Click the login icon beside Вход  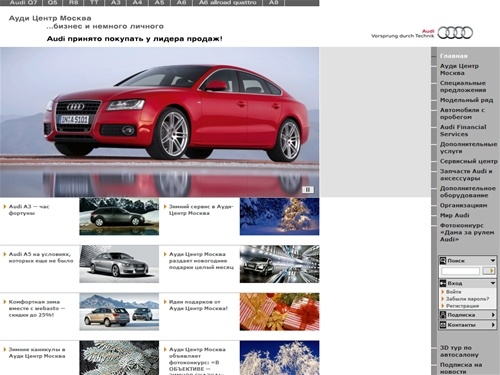443,283
